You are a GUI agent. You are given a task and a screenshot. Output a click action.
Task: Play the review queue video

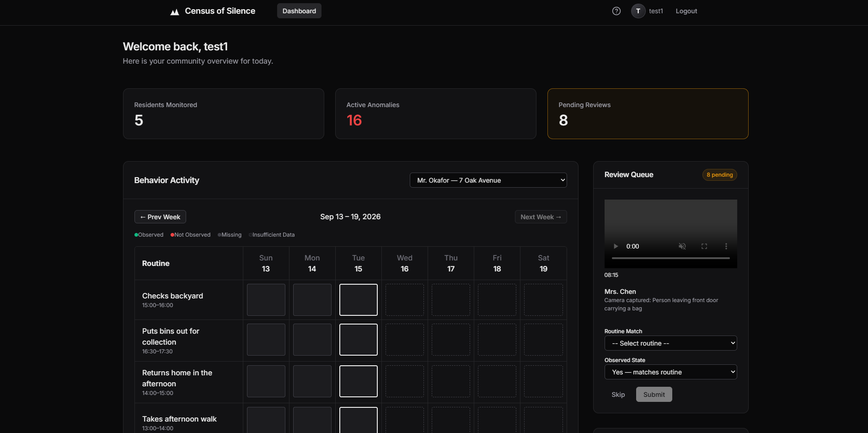pos(616,246)
